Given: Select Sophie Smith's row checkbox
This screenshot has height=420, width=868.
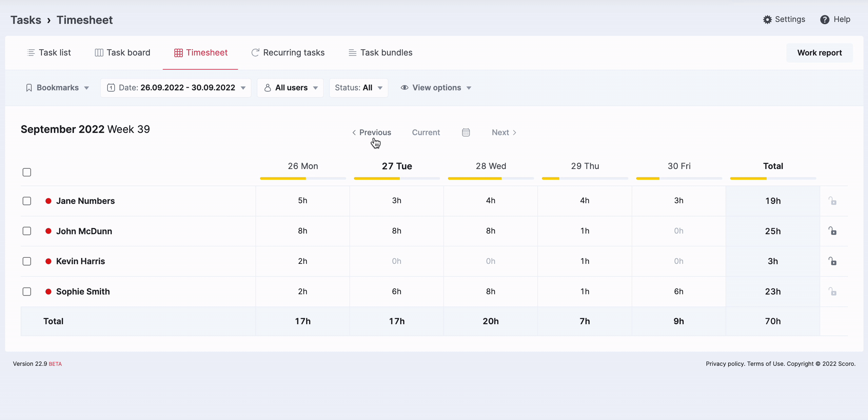Looking at the screenshot, I should point(27,291).
